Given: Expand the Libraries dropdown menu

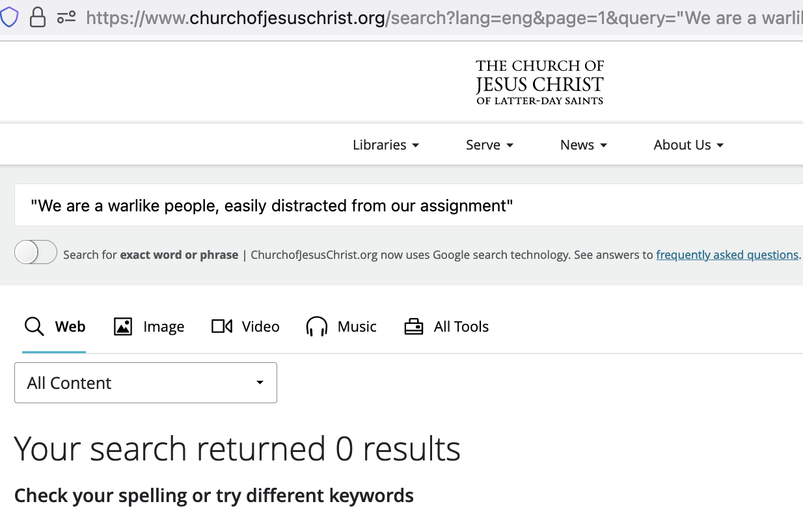Looking at the screenshot, I should click(x=386, y=145).
